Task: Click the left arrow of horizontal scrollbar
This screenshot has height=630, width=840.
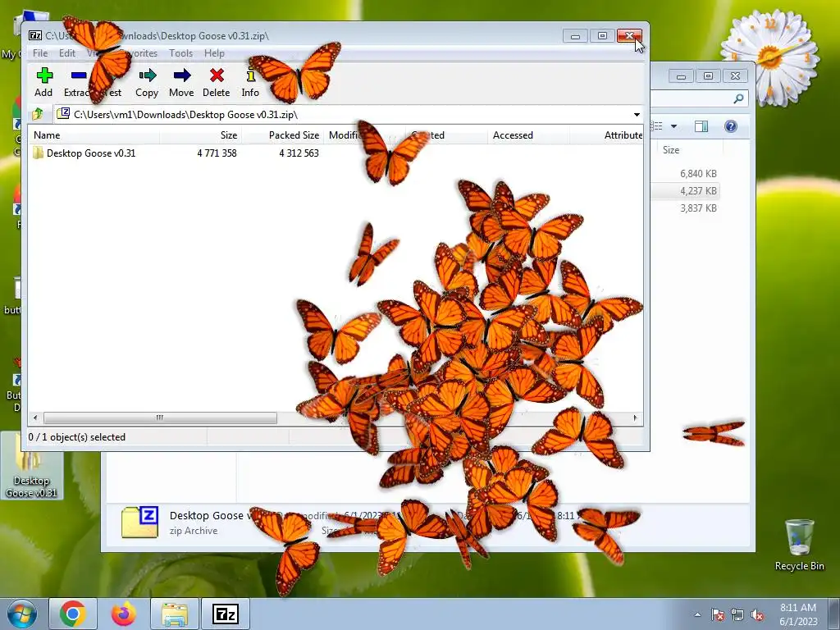Action: click(35, 418)
